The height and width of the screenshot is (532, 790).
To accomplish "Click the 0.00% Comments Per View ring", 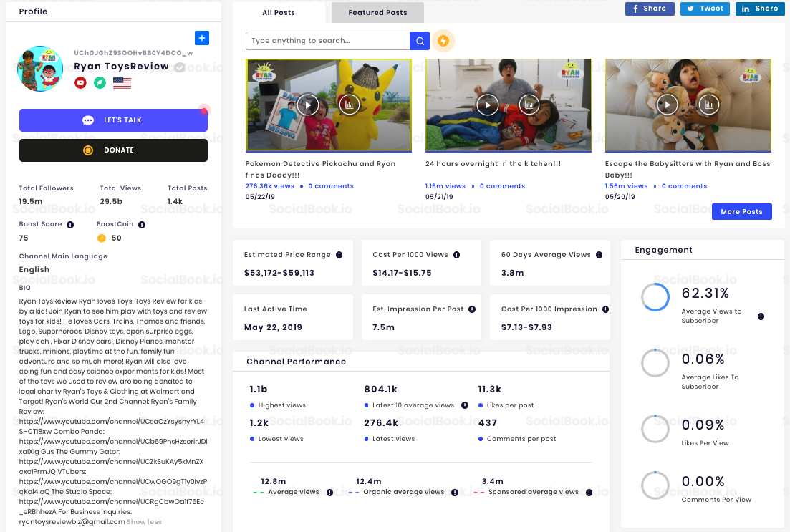I will coord(655,485).
